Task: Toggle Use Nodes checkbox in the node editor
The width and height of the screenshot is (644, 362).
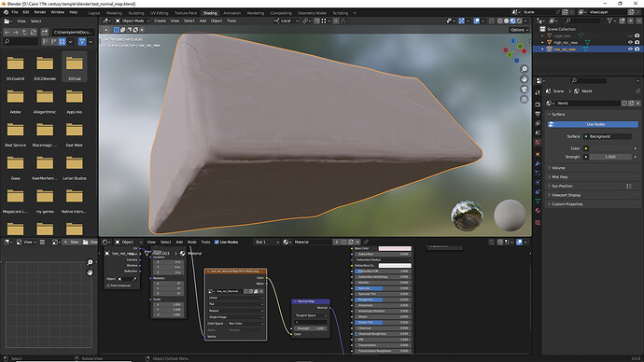Action: click(217, 243)
